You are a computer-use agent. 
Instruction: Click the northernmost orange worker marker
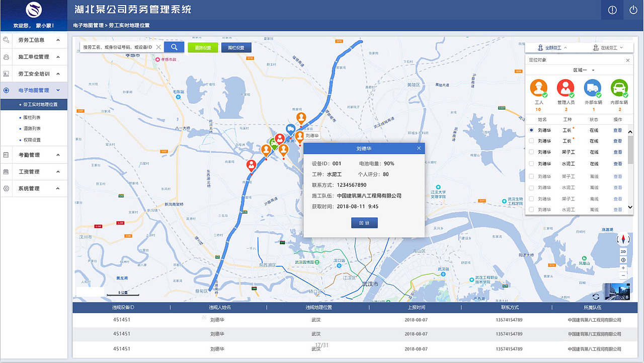click(301, 119)
